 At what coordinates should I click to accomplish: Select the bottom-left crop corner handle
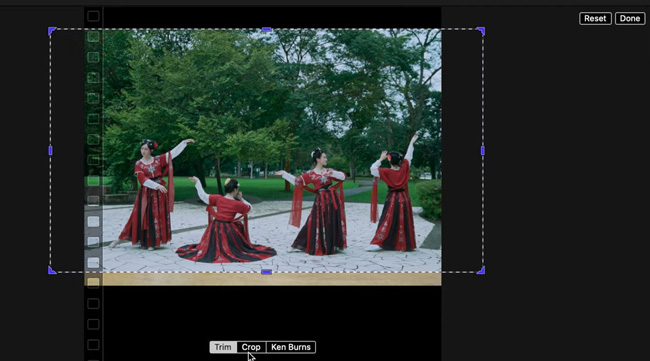tap(52, 271)
